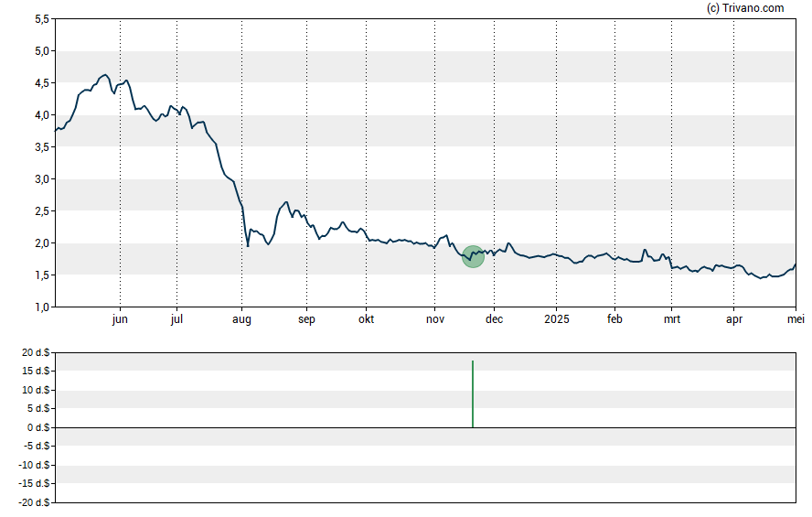Screen dimensions: 812x517
Task: Click the 3,5 price axis label
Action: point(42,147)
